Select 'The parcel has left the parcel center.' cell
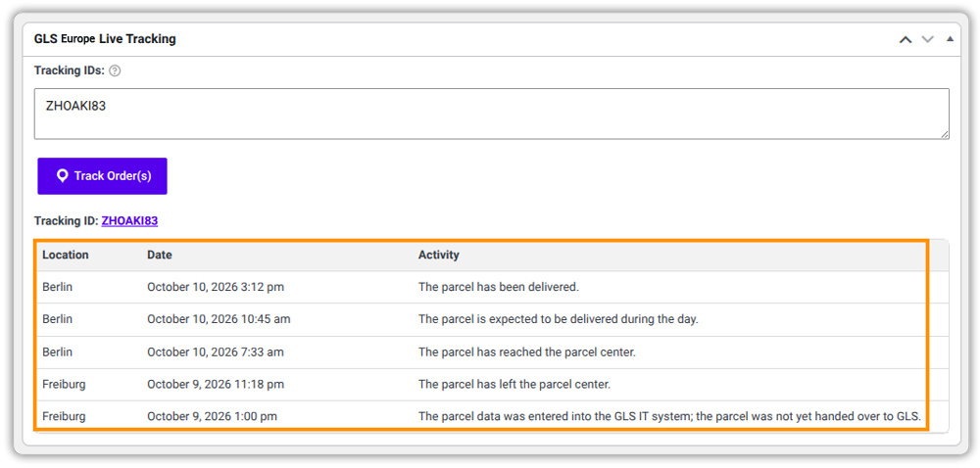Viewport: 980px width, 468px height. coord(514,385)
